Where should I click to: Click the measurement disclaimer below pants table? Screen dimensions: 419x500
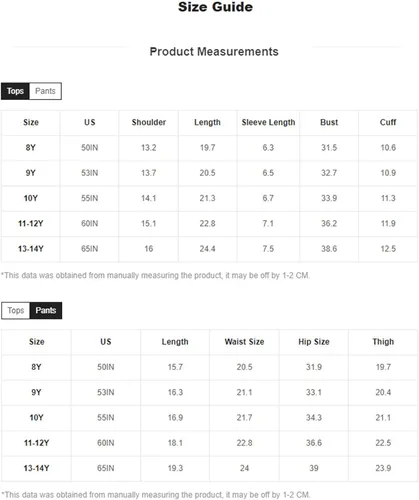tap(156, 495)
